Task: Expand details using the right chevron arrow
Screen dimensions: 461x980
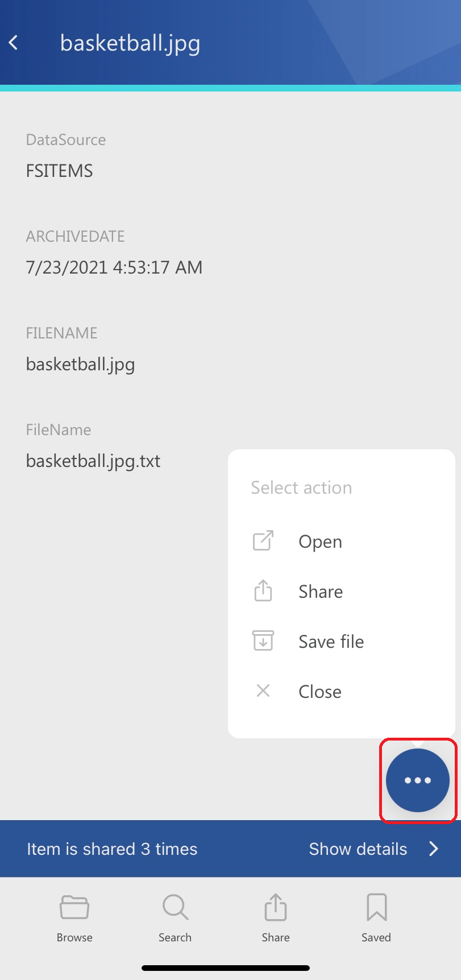Action: click(x=434, y=849)
